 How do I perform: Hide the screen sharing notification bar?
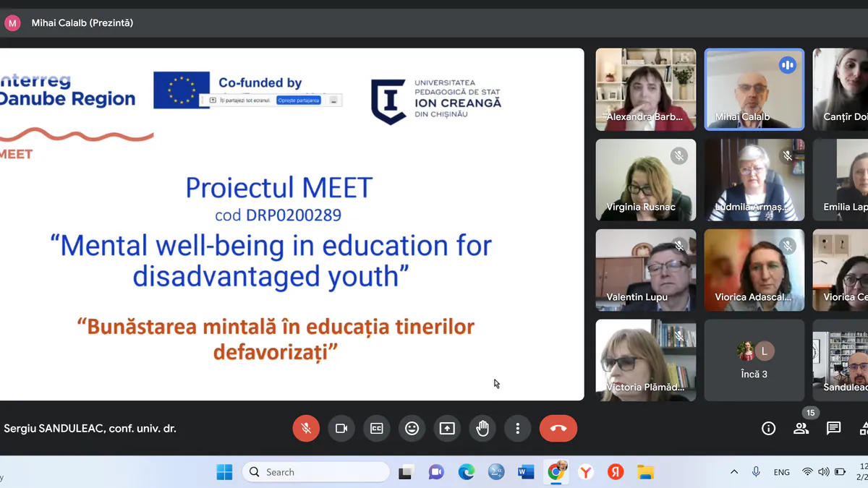pos(333,100)
